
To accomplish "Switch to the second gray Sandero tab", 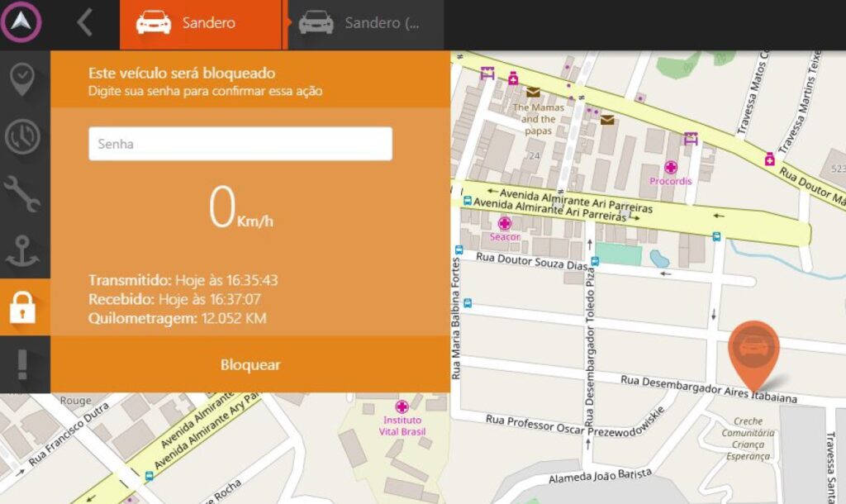I will pos(364,24).
